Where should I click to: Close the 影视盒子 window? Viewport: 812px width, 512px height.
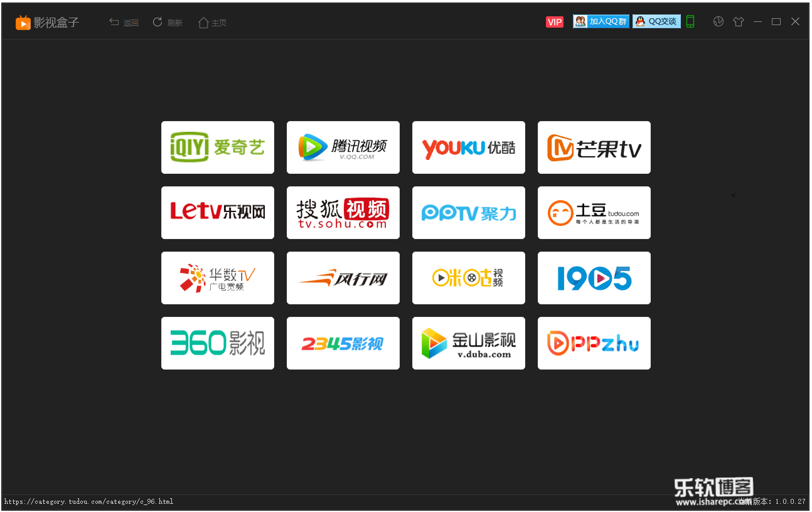[795, 21]
